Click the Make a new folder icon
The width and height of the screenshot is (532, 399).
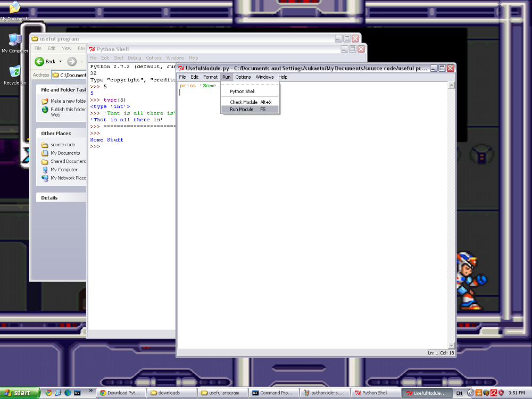click(x=45, y=101)
